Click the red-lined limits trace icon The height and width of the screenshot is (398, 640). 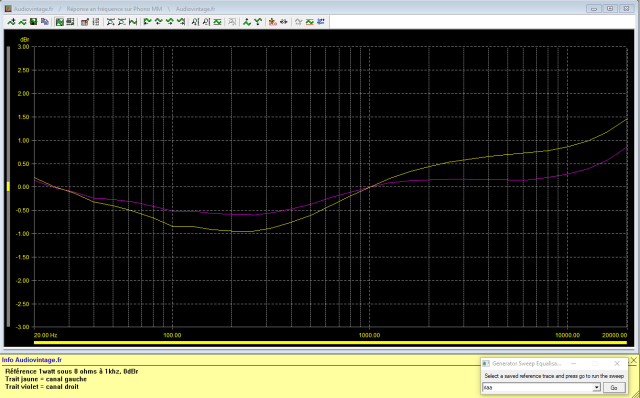310,22
